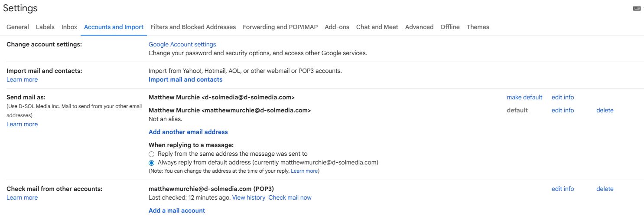644x220 pixels.
Task: View history of the POP3 mail checks
Action: [x=248, y=197]
